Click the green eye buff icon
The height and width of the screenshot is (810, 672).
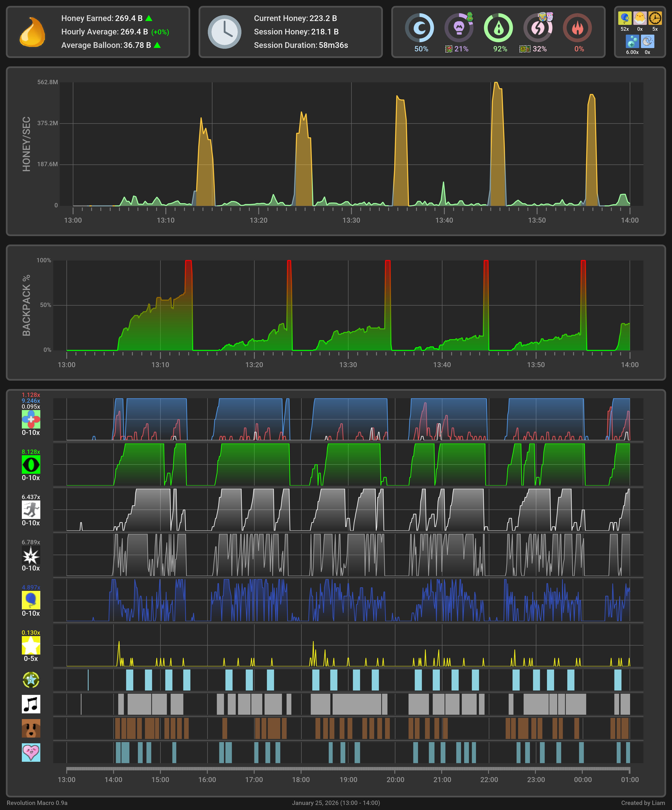[x=31, y=464]
